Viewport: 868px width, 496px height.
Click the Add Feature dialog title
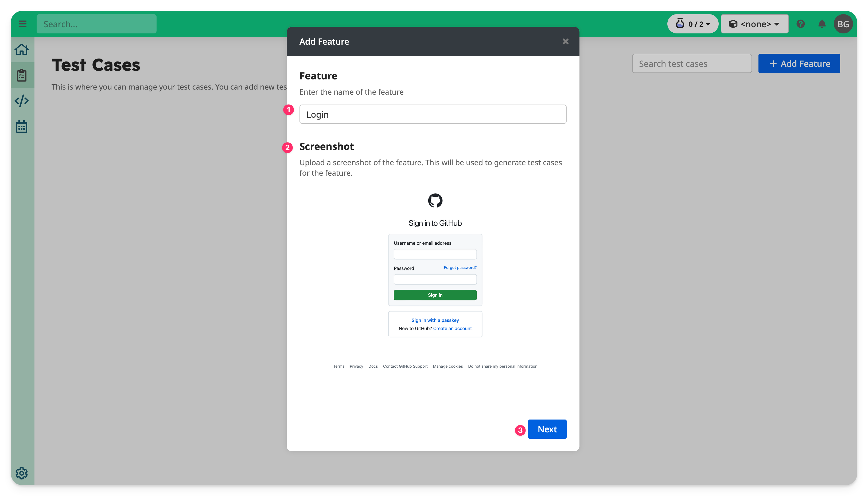324,41
